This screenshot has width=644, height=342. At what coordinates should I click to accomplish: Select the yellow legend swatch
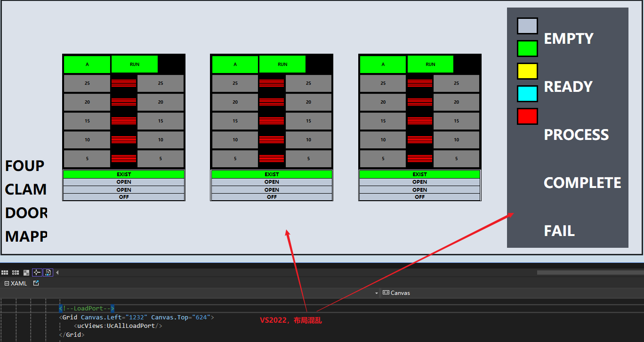527,71
